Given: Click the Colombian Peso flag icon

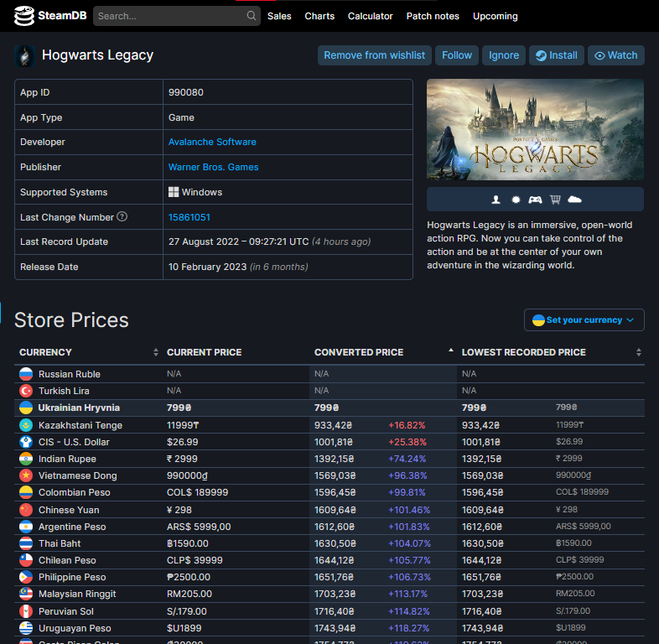Looking at the screenshot, I should [26, 492].
